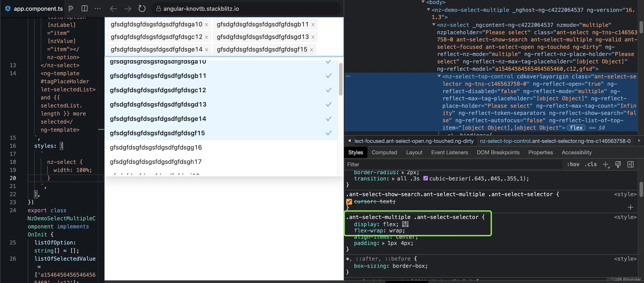Image resolution: width=644 pixels, height=283 pixels.
Task: Expand the padding shorthand triangle
Action: point(383,243)
